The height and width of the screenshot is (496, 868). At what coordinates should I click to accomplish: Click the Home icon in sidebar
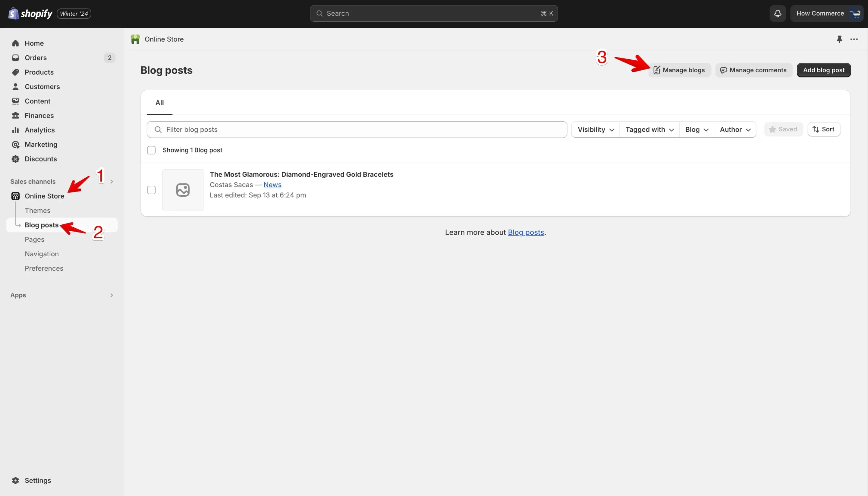[x=15, y=43]
